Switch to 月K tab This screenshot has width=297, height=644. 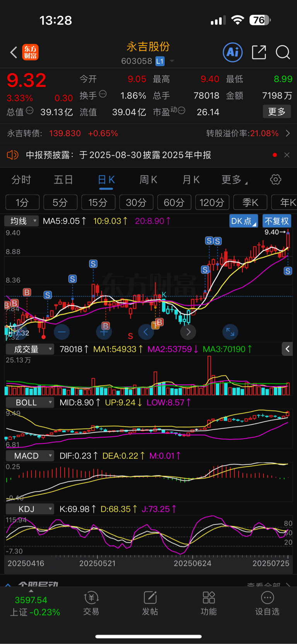click(191, 180)
